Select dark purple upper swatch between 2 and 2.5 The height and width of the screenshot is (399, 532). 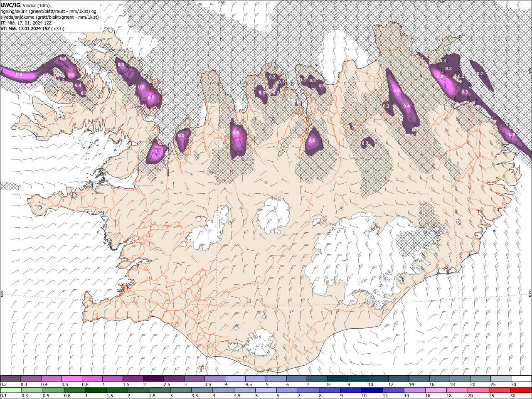click(153, 379)
